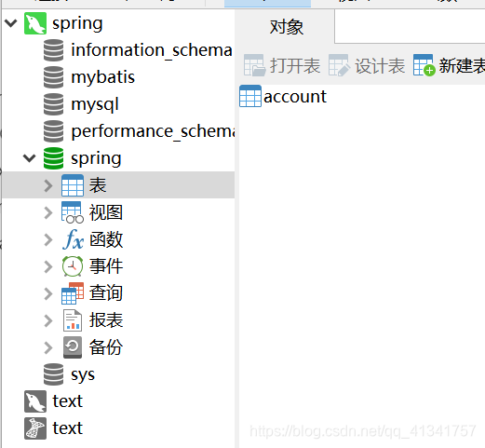The image size is (485, 448).
Task: Click the 事件 clock icon
Action: pos(73,266)
